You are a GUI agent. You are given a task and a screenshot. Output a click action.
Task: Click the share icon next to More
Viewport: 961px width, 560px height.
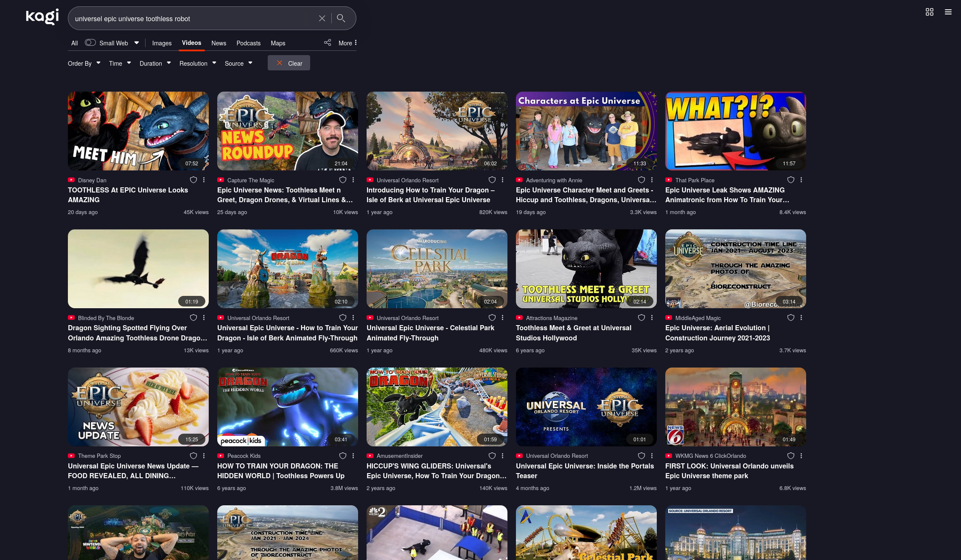pyautogui.click(x=328, y=43)
